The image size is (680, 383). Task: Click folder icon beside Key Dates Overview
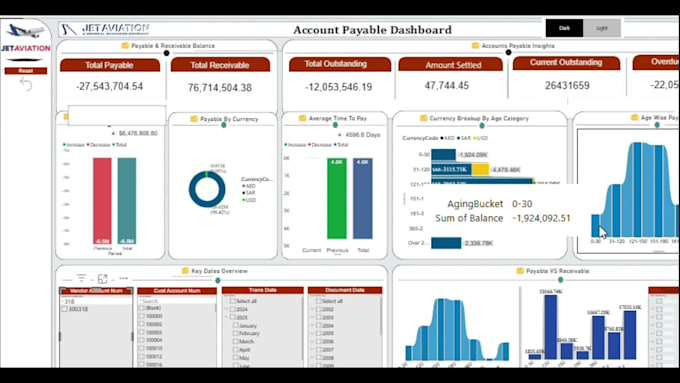point(185,271)
